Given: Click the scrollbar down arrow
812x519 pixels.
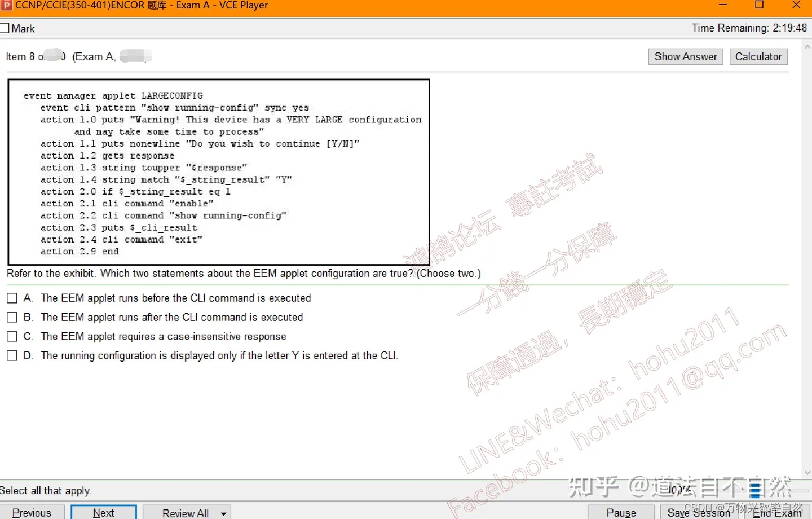Looking at the screenshot, I should (807, 472).
